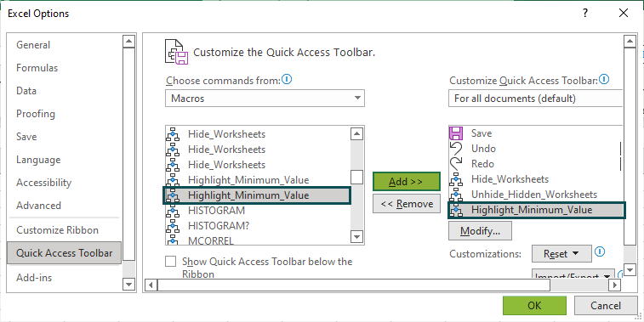Viewport: 644px width, 322px height.
Task: Go to the Add-ins category
Action: 34,278
